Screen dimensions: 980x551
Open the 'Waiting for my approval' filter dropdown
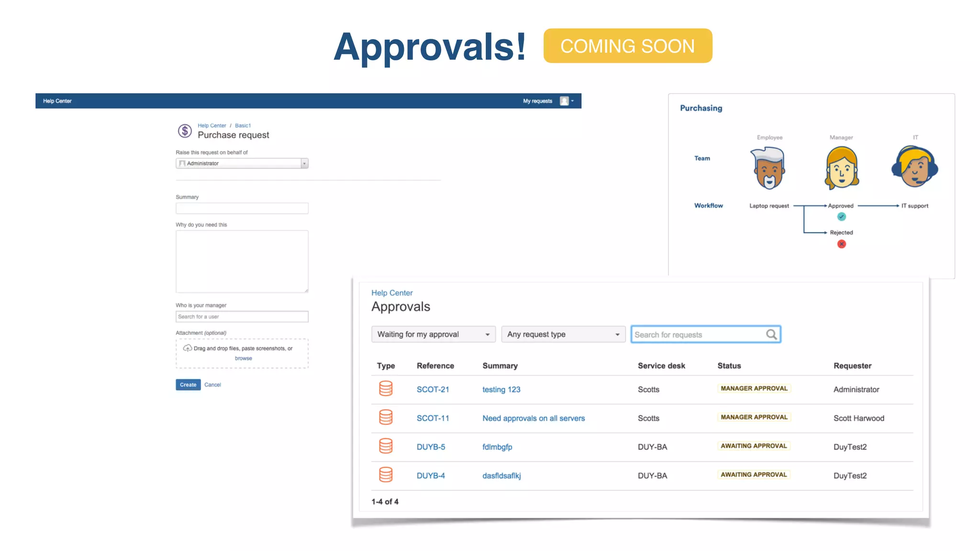click(434, 334)
